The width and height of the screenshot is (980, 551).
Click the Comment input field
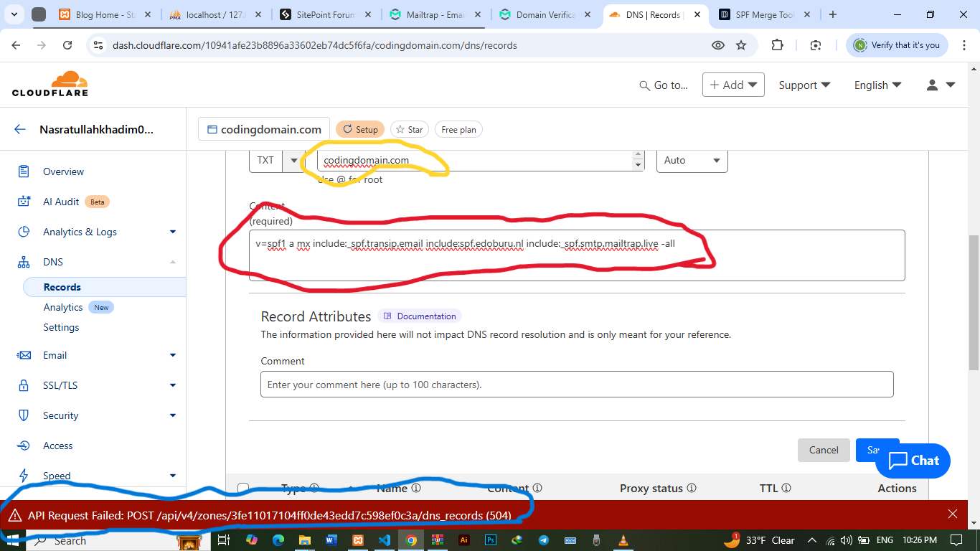pyautogui.click(x=577, y=385)
